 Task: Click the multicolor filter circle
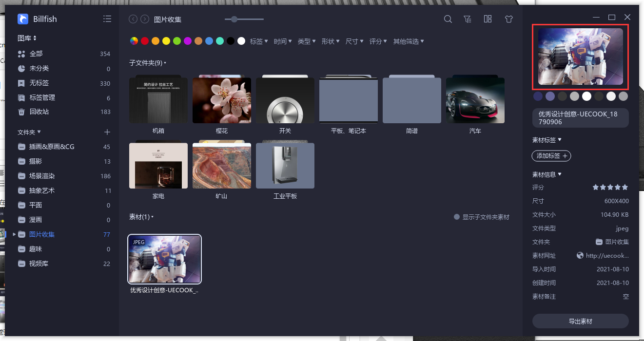point(134,41)
